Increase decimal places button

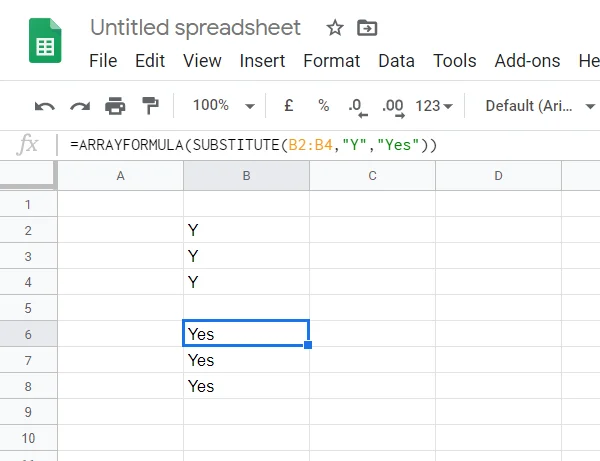point(392,106)
